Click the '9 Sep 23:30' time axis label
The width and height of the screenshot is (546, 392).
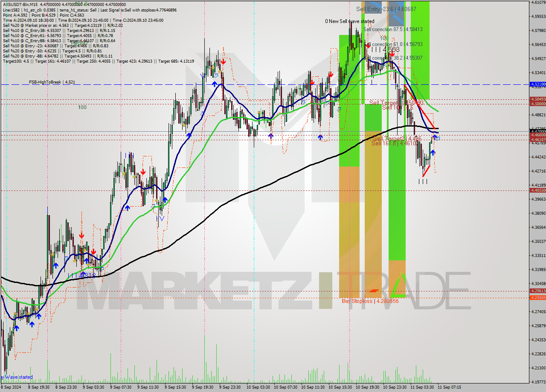coord(229,387)
